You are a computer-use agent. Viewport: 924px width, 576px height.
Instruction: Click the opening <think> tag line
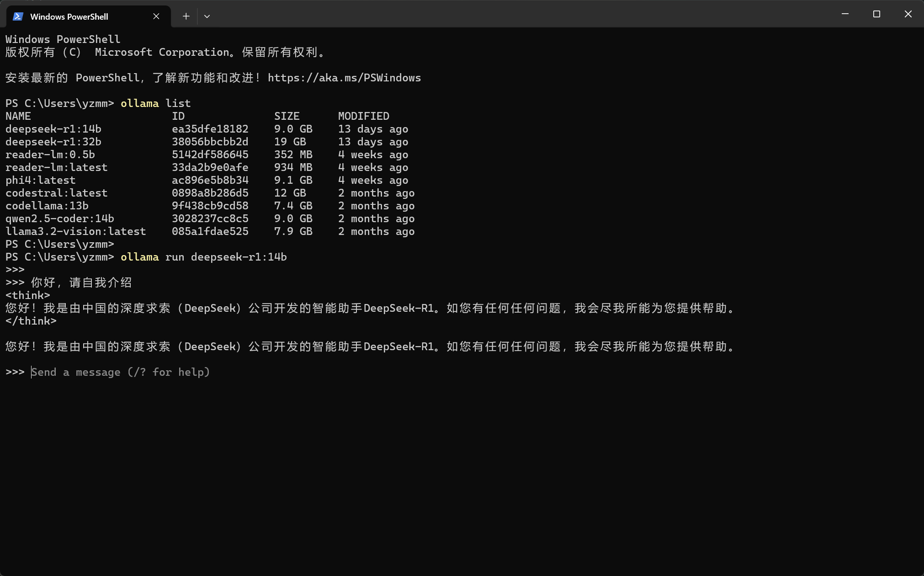click(x=28, y=295)
